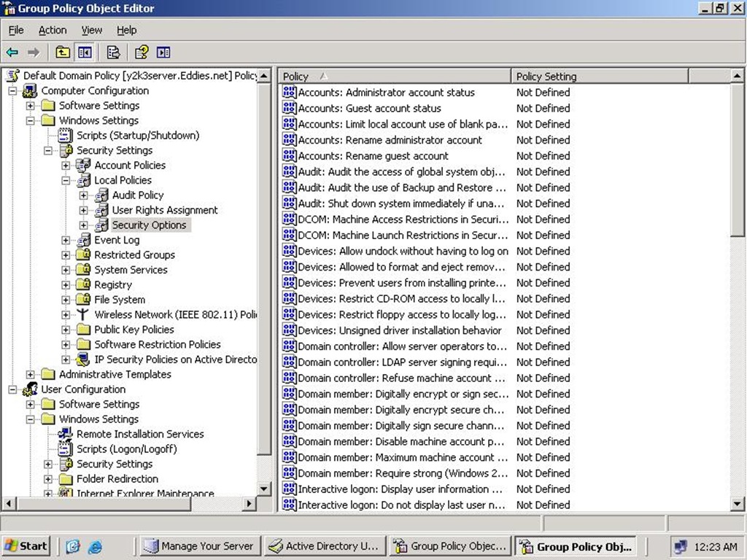Expand Software Settings under Computer Configuration

(30, 105)
